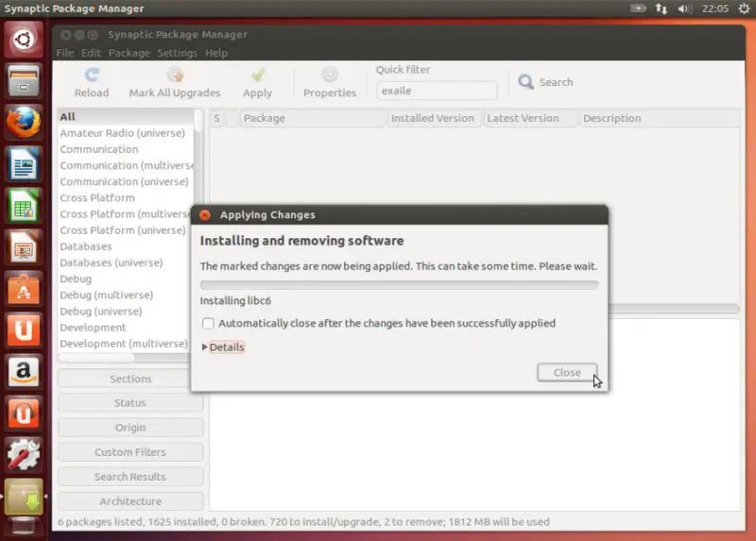Click the Quick filter text field
The image size is (756, 541).
437,91
